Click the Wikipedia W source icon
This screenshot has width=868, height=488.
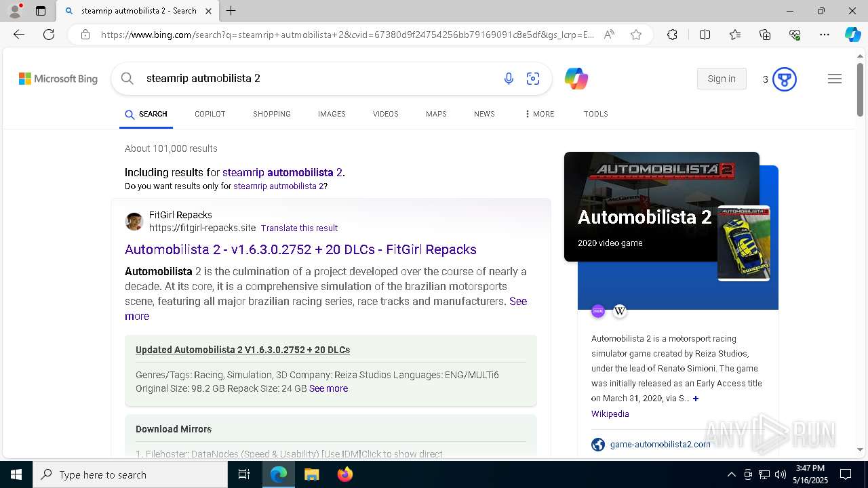click(x=620, y=311)
